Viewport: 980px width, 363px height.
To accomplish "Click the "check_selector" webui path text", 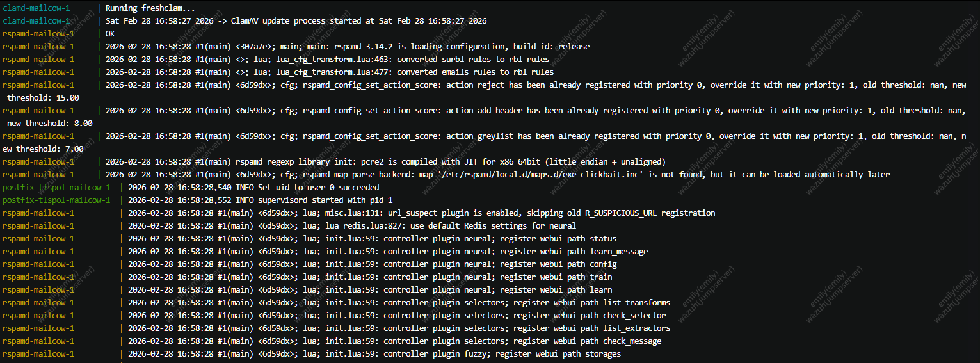I will 634,316.
